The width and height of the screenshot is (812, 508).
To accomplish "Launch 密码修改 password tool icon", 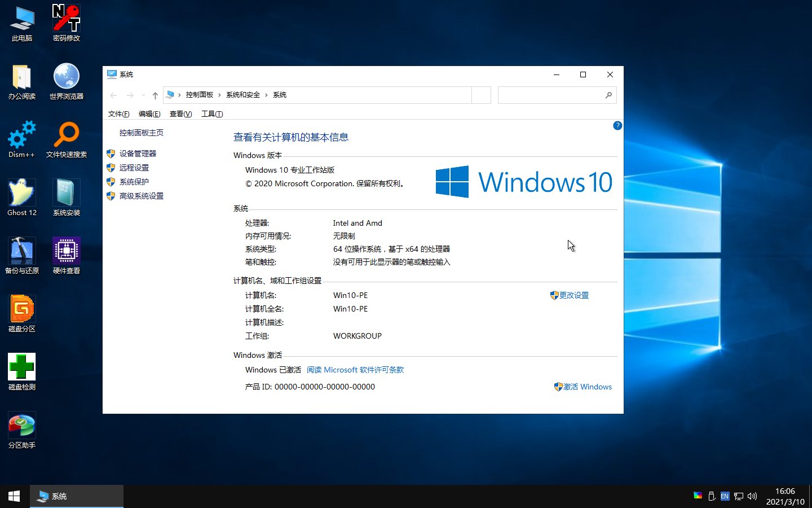I will (x=67, y=24).
